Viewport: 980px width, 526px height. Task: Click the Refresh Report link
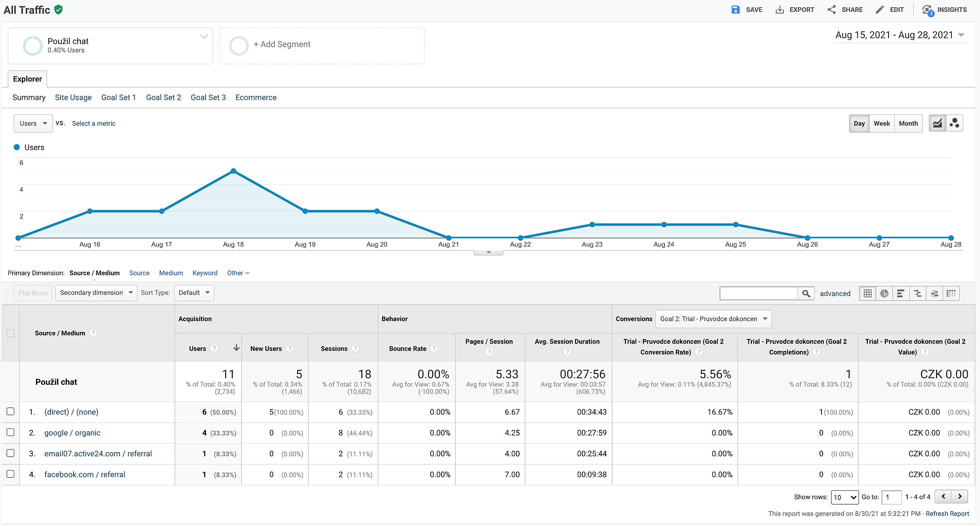[947, 514]
